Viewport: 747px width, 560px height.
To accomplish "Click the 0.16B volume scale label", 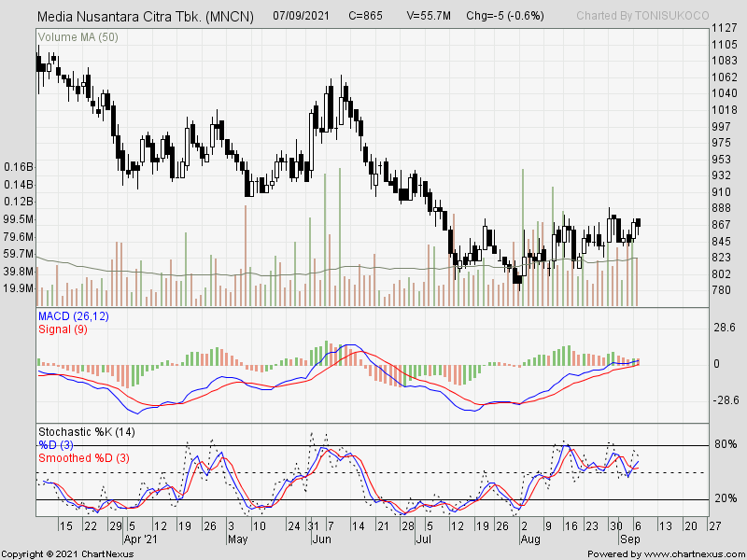I will [20, 166].
